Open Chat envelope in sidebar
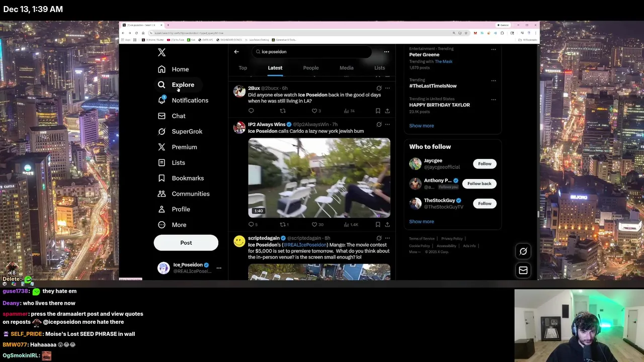The width and height of the screenshot is (644, 362). coord(162,116)
